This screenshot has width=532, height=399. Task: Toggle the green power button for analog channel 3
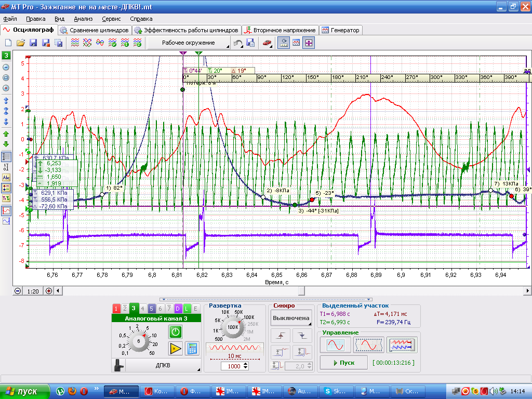[x=176, y=332]
